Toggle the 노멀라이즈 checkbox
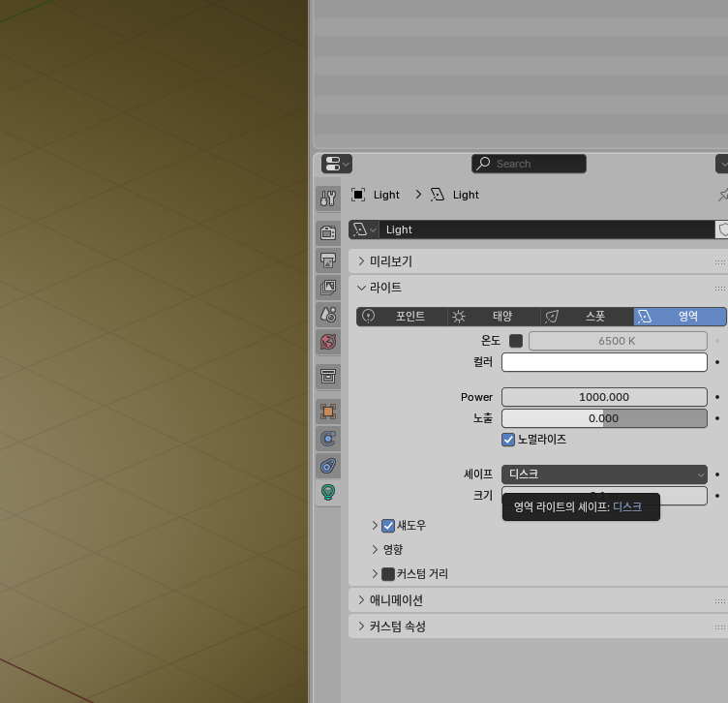 [508, 440]
